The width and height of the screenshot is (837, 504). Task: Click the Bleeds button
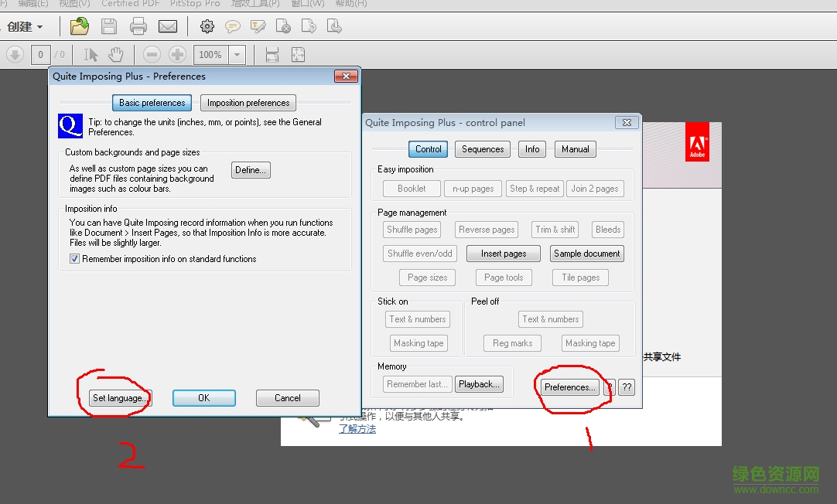(608, 230)
